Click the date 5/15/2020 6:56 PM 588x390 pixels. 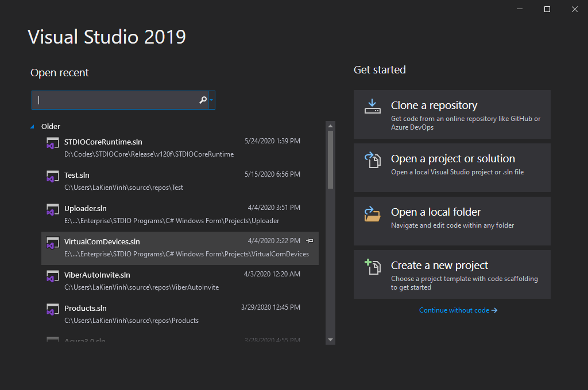click(x=272, y=174)
